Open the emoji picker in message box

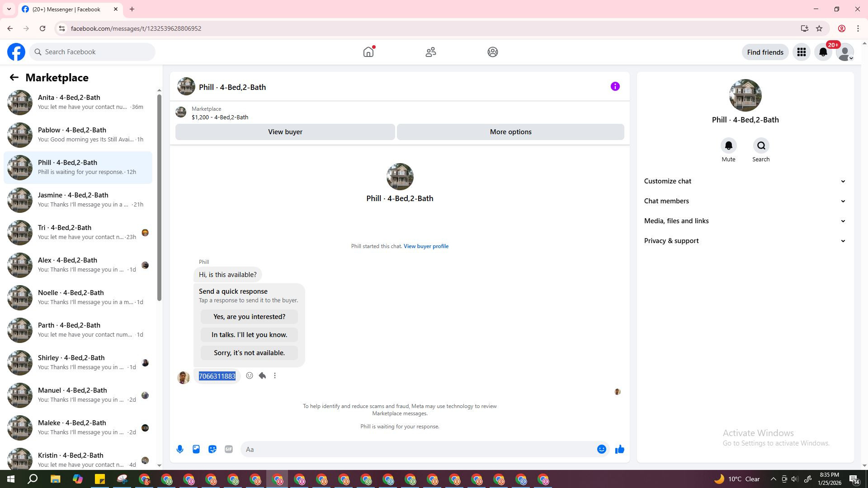click(602, 449)
